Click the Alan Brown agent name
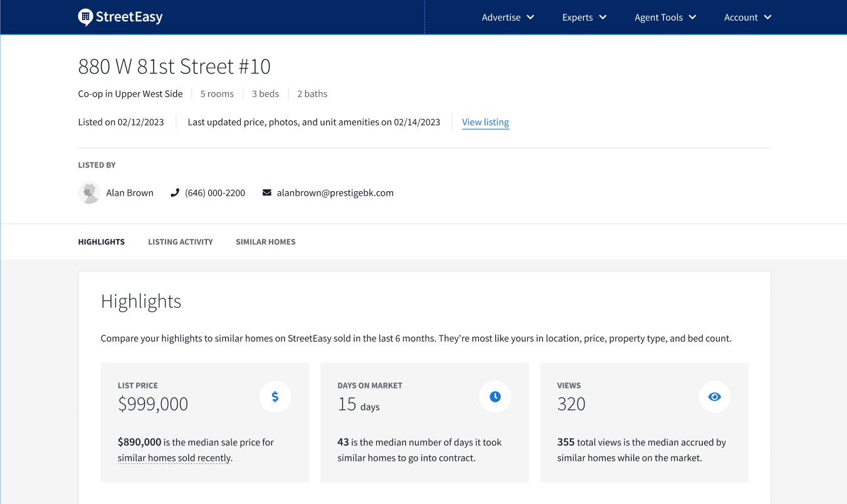This screenshot has width=847, height=504. (130, 193)
